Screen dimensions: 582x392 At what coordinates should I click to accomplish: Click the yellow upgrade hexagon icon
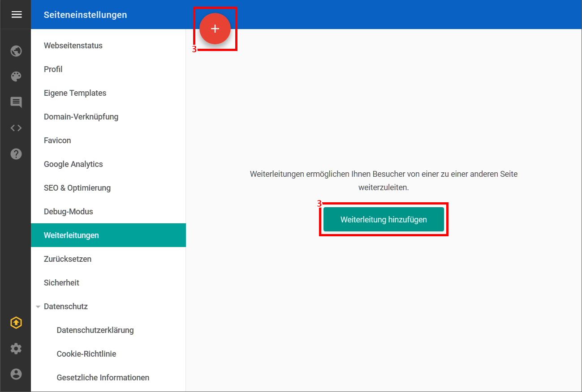16,323
